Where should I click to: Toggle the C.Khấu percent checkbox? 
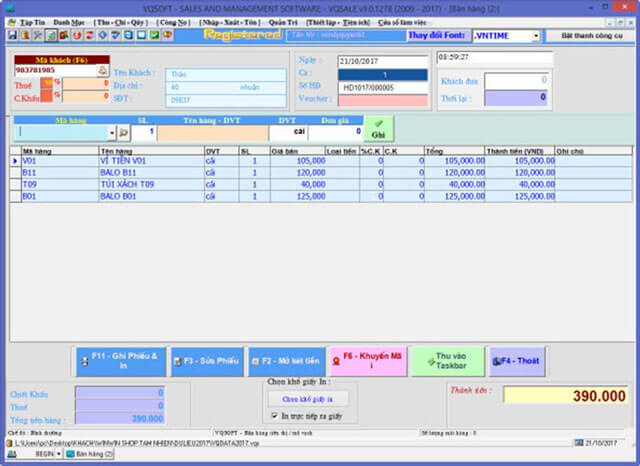[x=57, y=97]
